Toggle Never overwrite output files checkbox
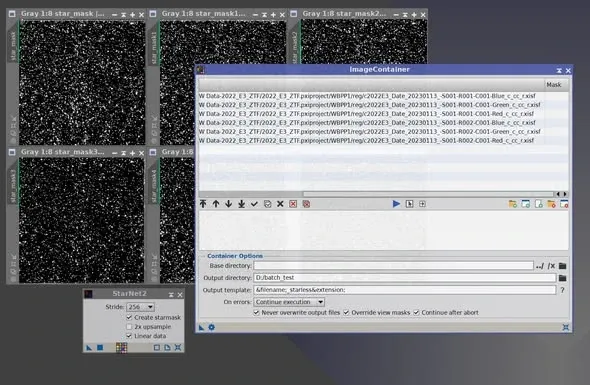The height and width of the screenshot is (385, 590). click(x=256, y=313)
